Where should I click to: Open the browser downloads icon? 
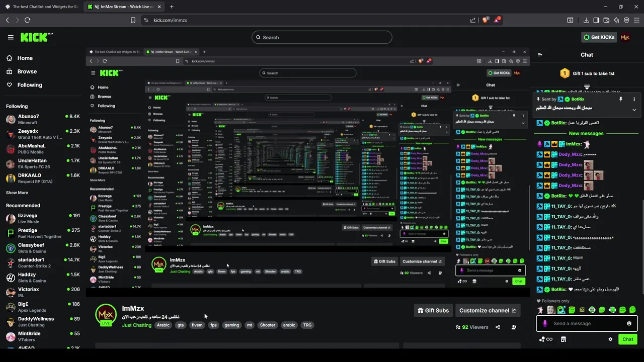586,20
